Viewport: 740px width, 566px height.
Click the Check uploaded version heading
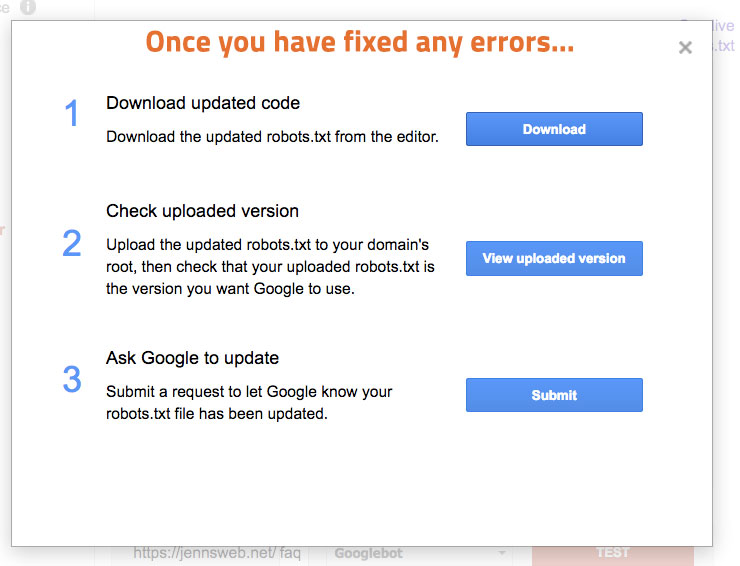tap(202, 211)
